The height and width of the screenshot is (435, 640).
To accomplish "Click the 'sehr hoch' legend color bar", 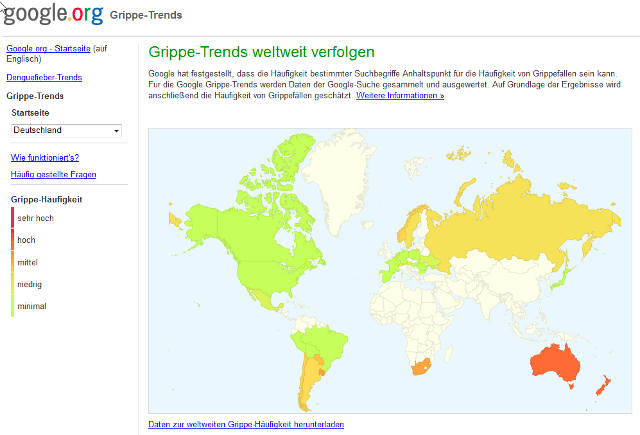I will click(x=13, y=218).
